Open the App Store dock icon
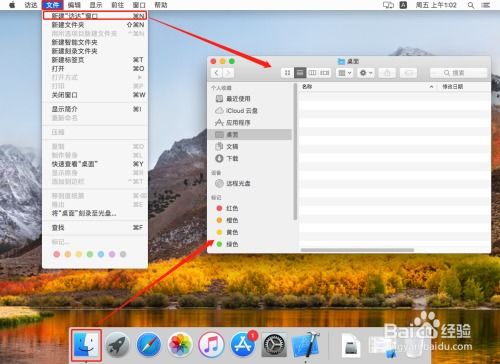The image size is (500, 364). 243,345
